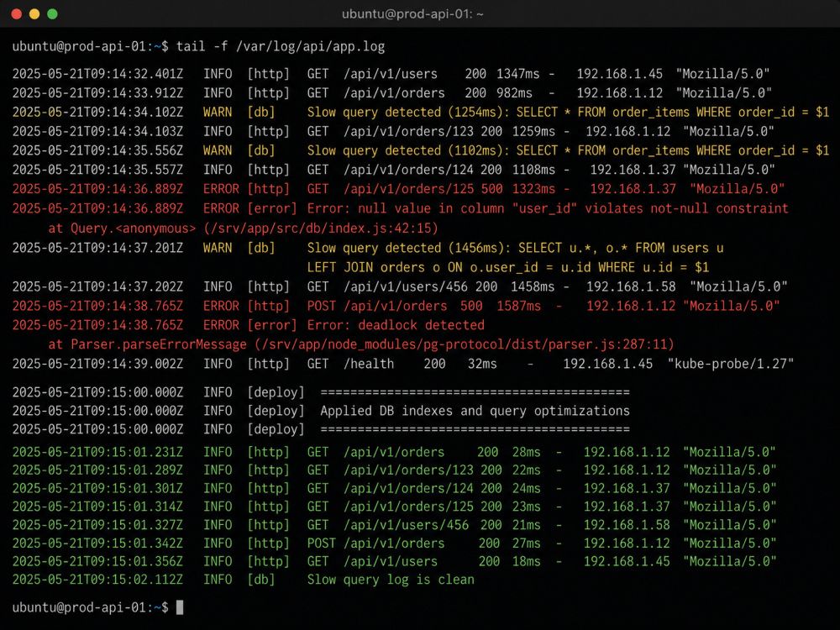
Task: Click the window title 'ubuntu@prod-api-01: ~'
Action: (412, 14)
